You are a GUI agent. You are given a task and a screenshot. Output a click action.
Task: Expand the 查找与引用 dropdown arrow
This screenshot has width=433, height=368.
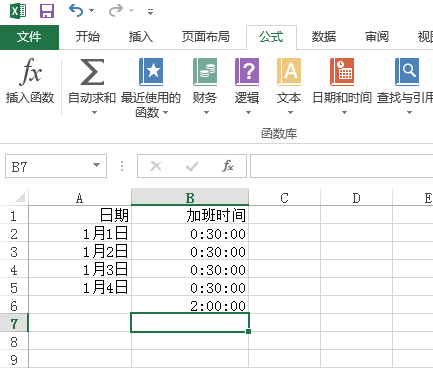409,113
